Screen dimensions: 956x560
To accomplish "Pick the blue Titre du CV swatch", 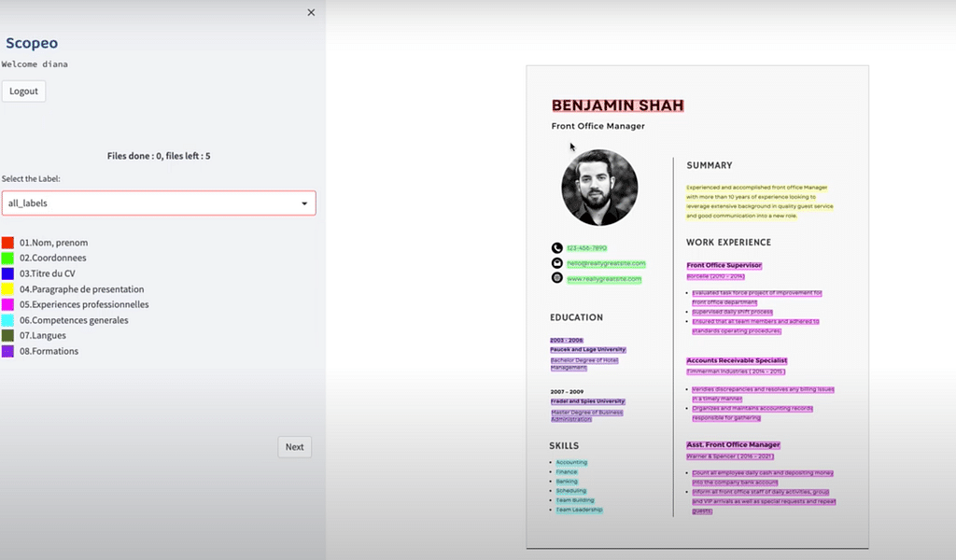I will tap(7, 273).
